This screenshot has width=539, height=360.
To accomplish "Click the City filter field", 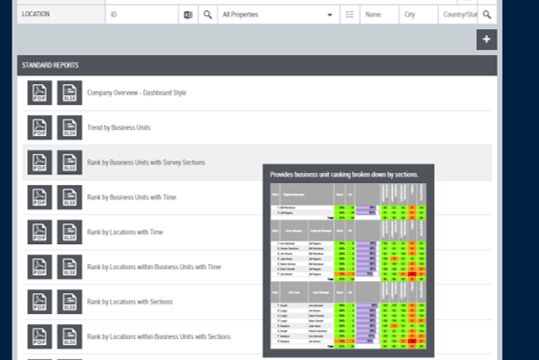I will click(x=418, y=14).
